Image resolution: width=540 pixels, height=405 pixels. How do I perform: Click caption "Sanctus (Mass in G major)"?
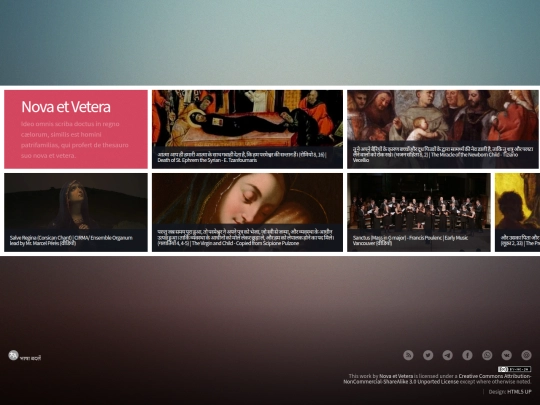380,238
